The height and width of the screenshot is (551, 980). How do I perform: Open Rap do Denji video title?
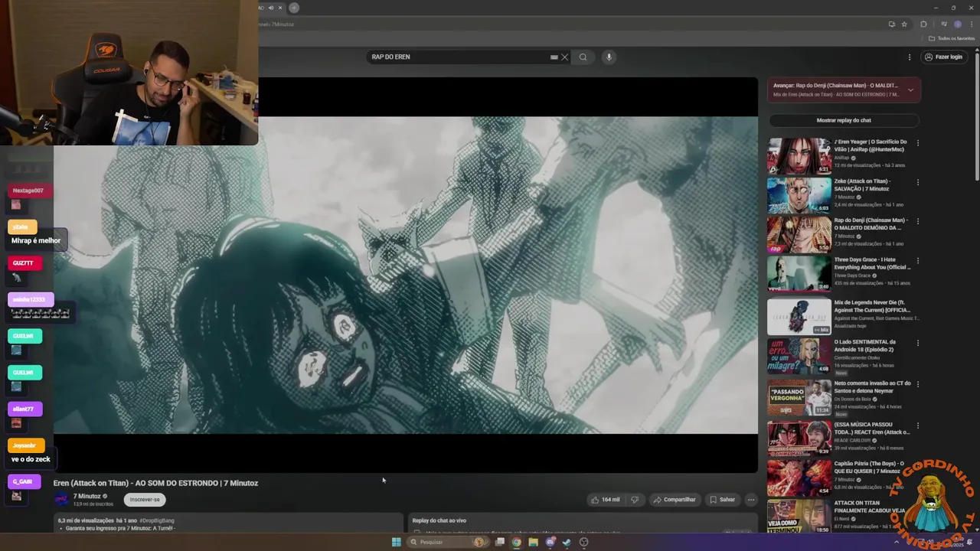click(871, 224)
